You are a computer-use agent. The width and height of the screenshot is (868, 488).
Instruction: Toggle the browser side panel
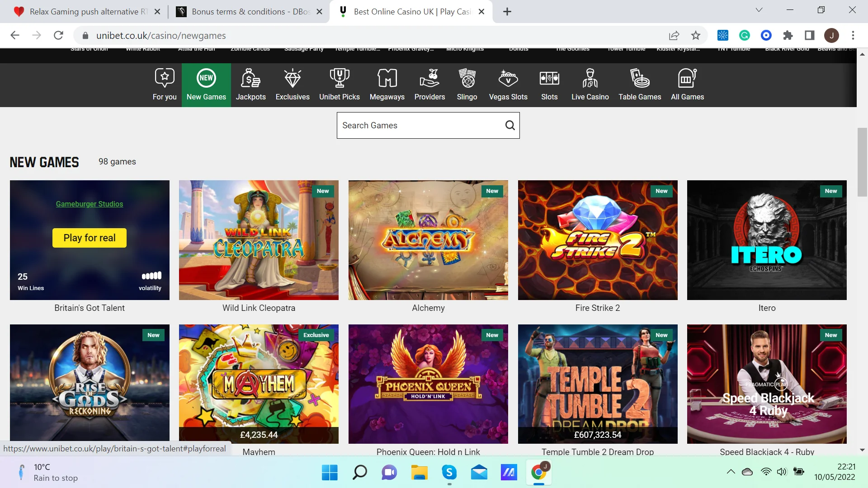click(810, 35)
